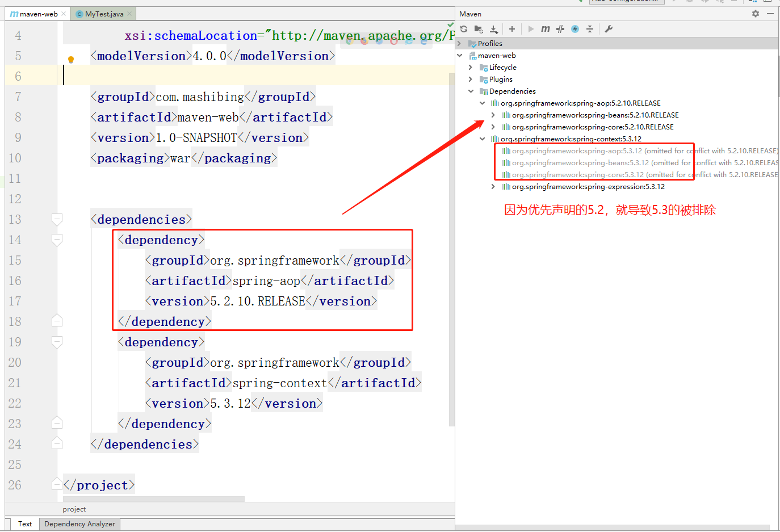
Task: Click the 'project' breadcrumb below the editor
Action: (74, 509)
